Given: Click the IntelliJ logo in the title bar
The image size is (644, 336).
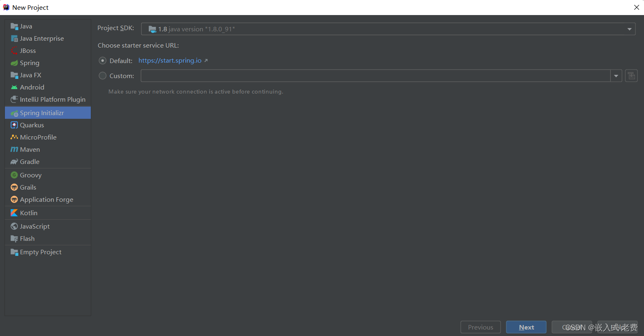Looking at the screenshot, I should 6,7.
